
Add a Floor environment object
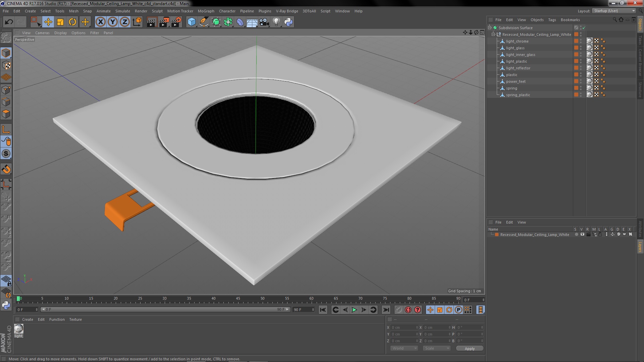click(x=252, y=22)
